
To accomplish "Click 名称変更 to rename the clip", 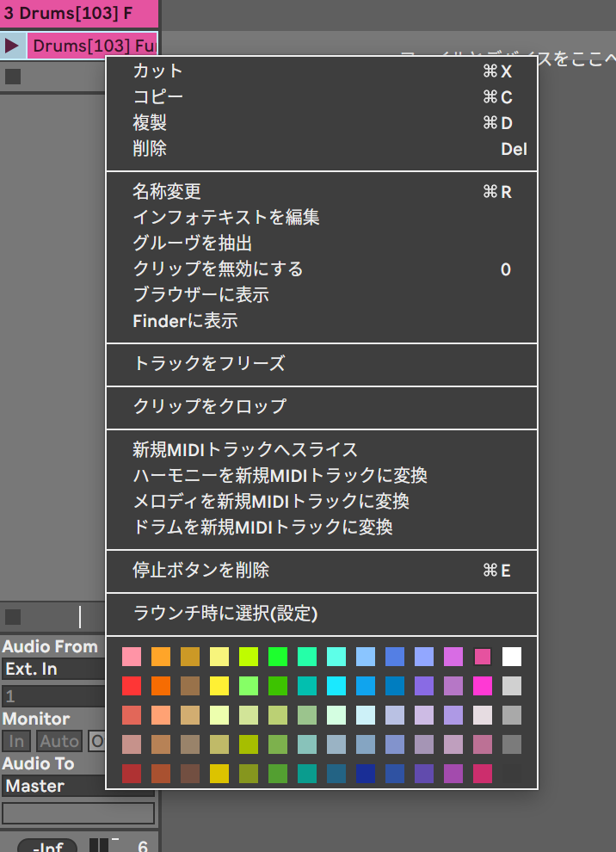I will pyautogui.click(x=167, y=192).
